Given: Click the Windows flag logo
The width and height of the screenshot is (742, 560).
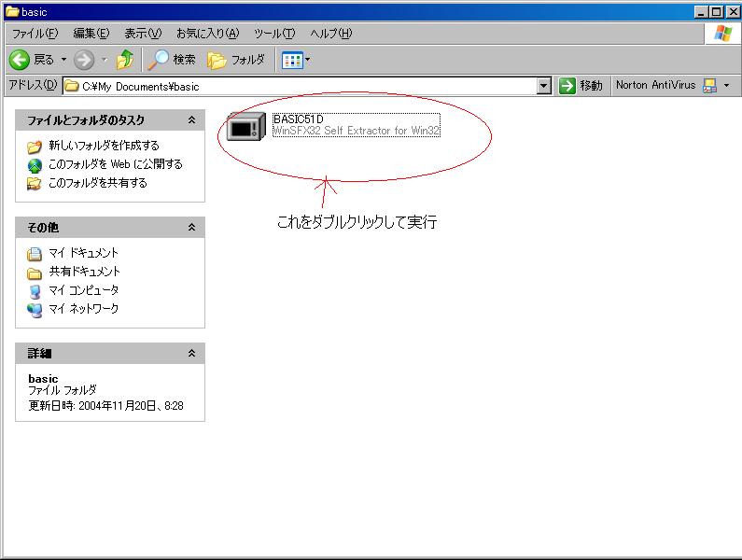Looking at the screenshot, I should point(722,34).
